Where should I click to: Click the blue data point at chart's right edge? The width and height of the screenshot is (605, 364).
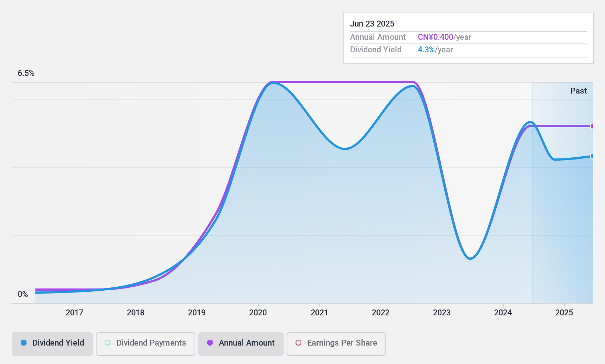(x=592, y=156)
